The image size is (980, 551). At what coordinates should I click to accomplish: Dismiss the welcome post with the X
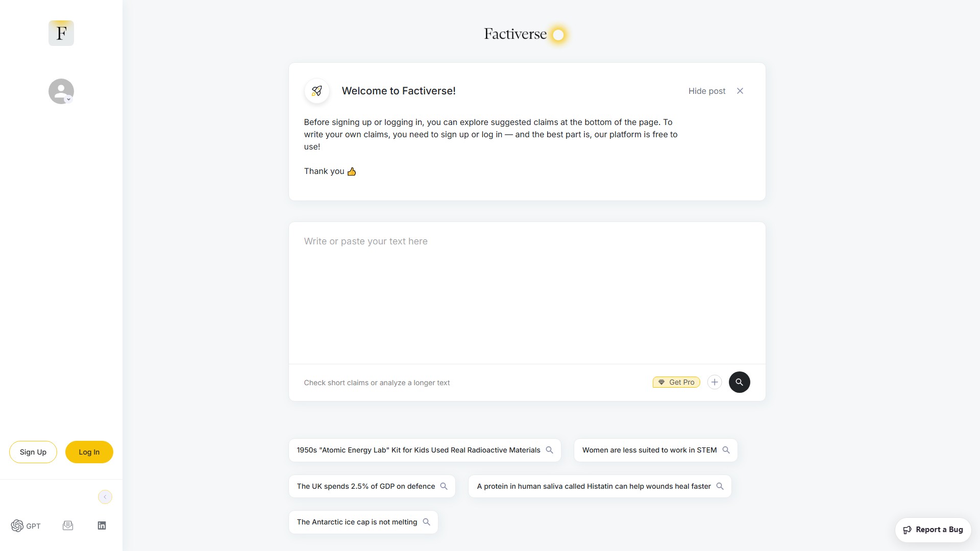(740, 91)
